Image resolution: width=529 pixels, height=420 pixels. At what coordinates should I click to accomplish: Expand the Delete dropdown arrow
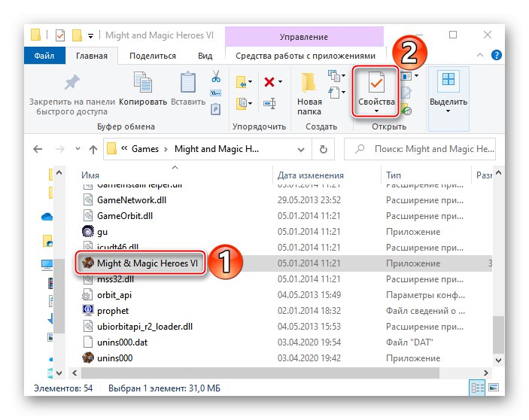281,81
